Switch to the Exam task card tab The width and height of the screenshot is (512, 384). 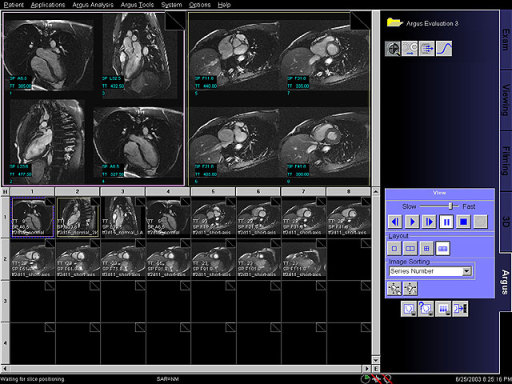(x=505, y=40)
